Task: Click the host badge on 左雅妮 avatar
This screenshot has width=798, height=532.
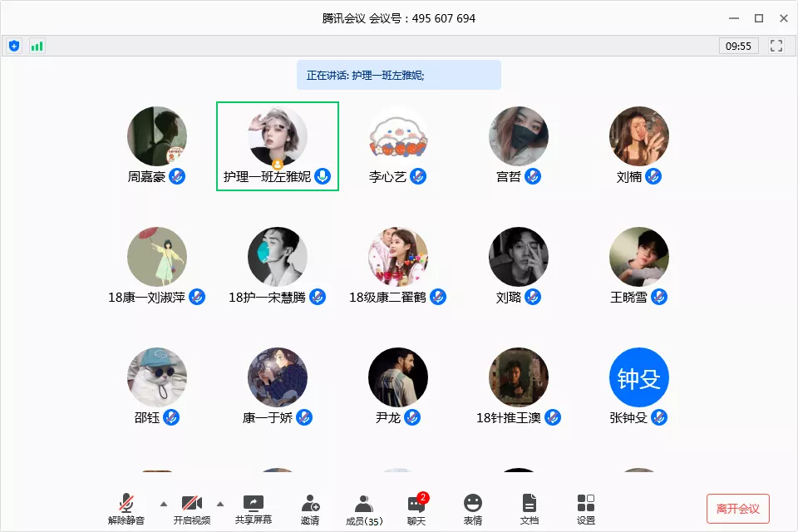Action: click(278, 165)
